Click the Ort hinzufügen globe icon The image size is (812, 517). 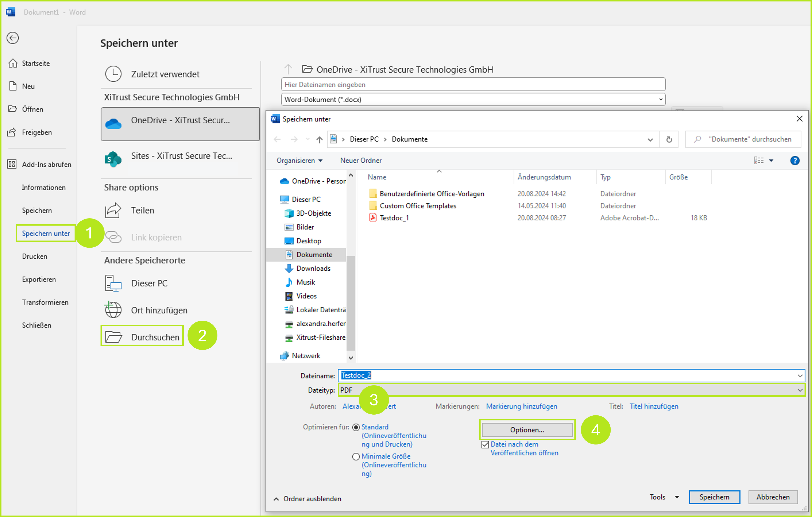coord(113,310)
